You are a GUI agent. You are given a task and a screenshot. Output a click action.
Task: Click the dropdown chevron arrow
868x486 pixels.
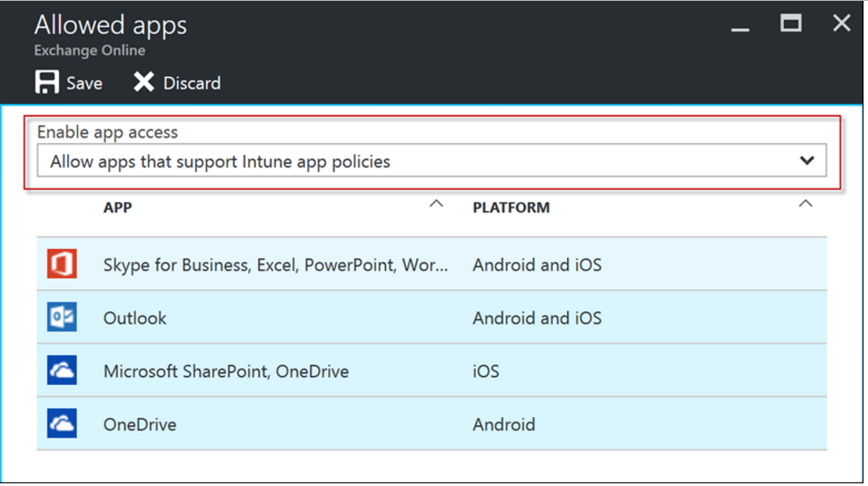pyautogui.click(x=807, y=161)
